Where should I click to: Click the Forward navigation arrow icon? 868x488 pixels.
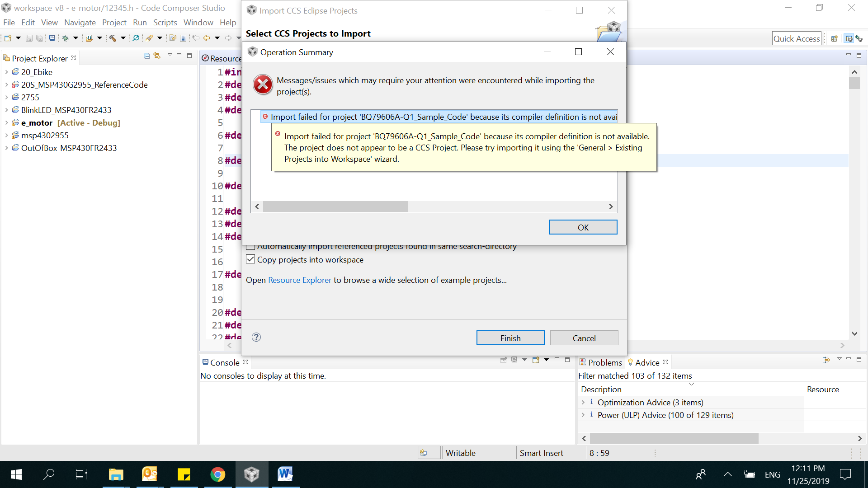228,38
